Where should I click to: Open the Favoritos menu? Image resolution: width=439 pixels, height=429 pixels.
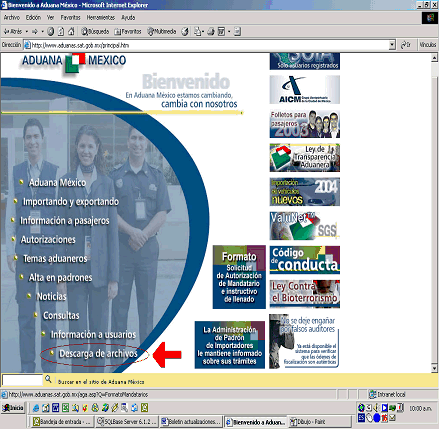(x=70, y=17)
